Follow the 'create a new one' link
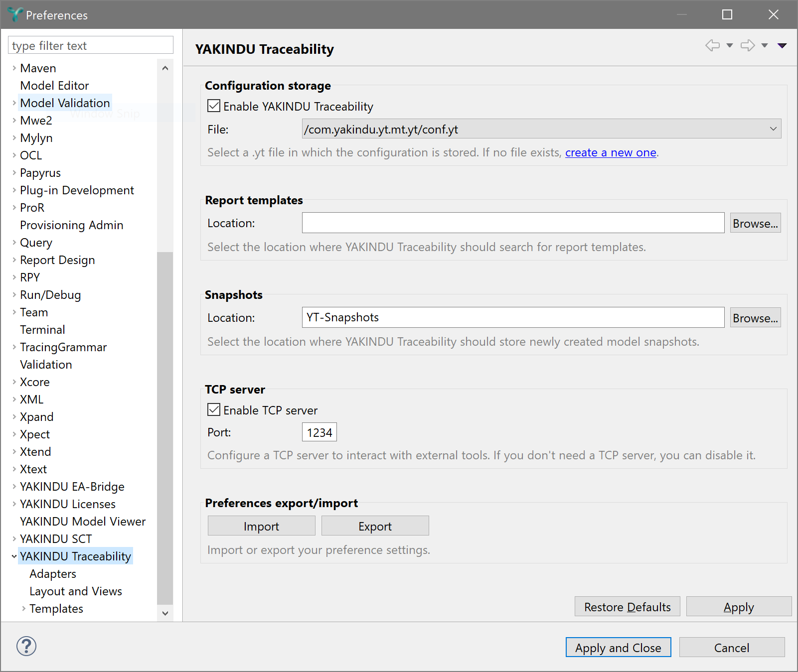This screenshot has width=798, height=672. click(x=611, y=152)
